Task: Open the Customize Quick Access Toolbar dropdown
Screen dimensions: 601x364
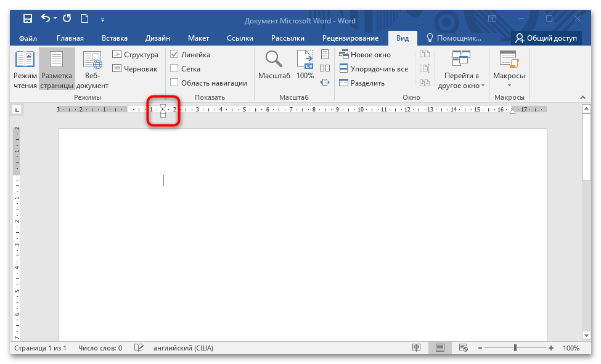Action: [x=102, y=19]
